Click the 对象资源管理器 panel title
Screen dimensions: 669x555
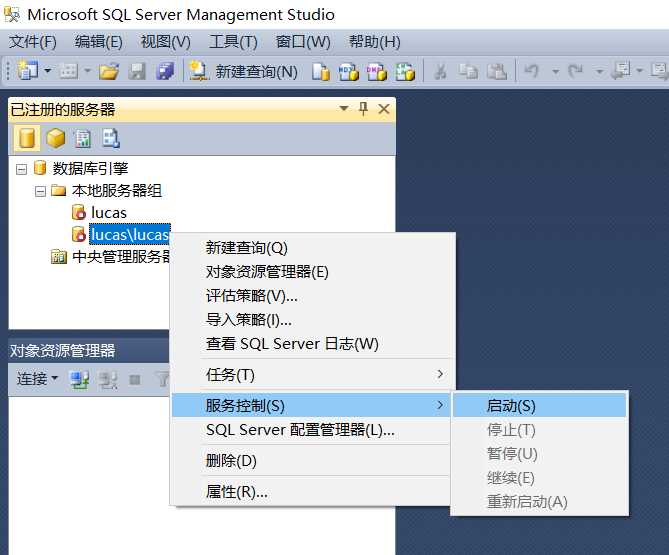62,350
